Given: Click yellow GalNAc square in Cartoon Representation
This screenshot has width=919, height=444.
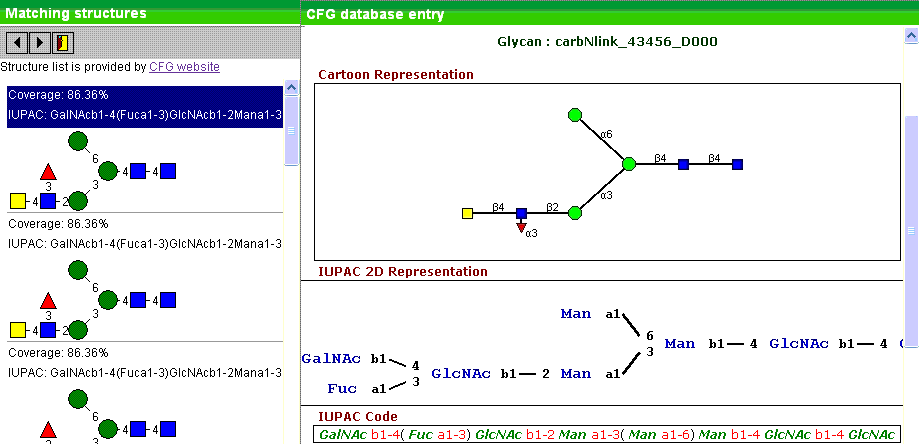Looking at the screenshot, I should 467,213.
